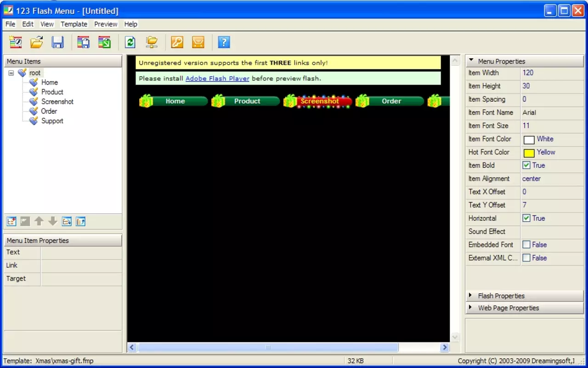The height and width of the screenshot is (368, 588).
Task: Follow the Adobe Flash Player link
Action: (217, 78)
